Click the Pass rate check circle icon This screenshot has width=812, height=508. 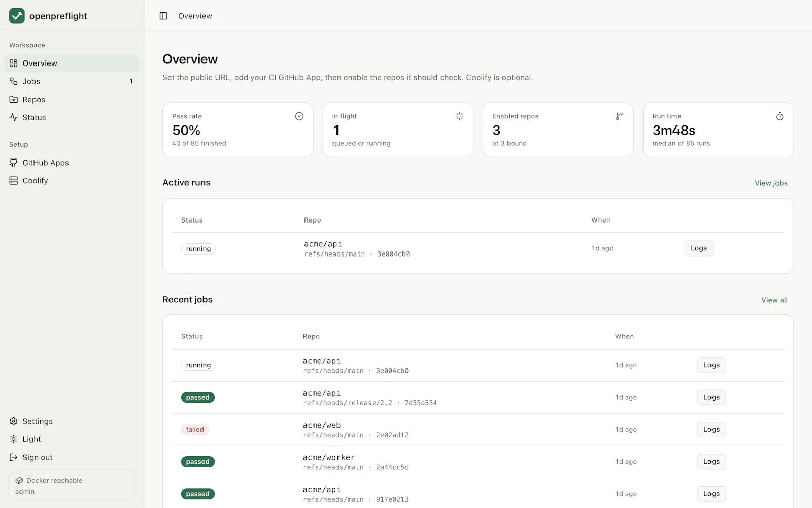(x=299, y=116)
